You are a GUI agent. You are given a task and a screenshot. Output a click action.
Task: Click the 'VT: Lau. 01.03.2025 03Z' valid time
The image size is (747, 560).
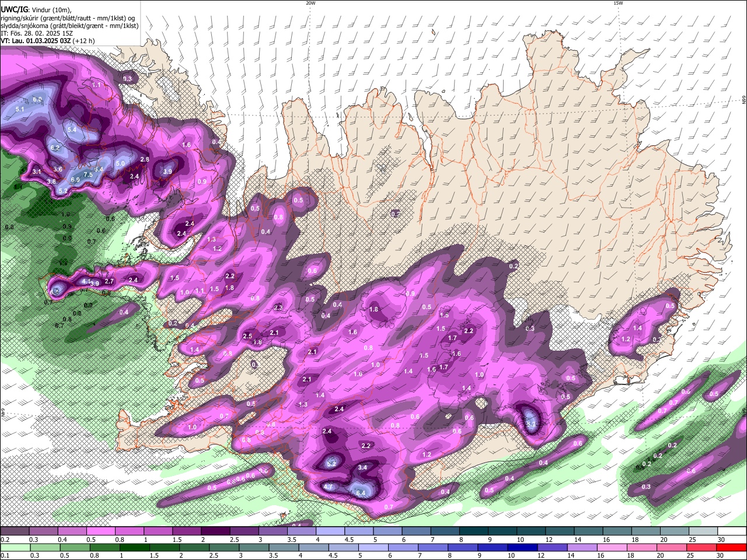point(36,41)
